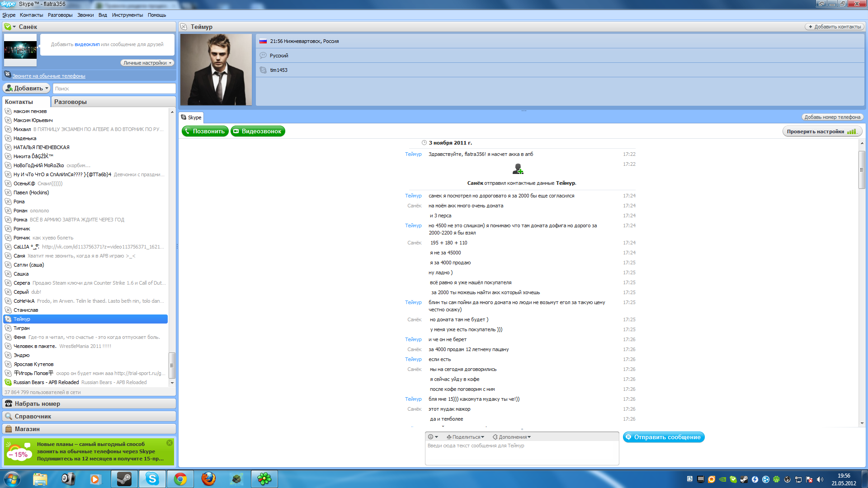
Task: Expand the Дополнения dropdown
Action: (511, 437)
